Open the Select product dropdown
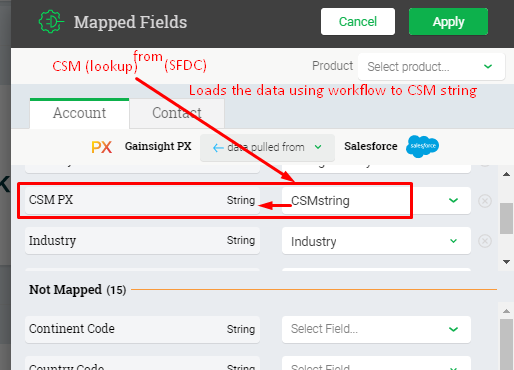The width and height of the screenshot is (514, 370). (431, 67)
